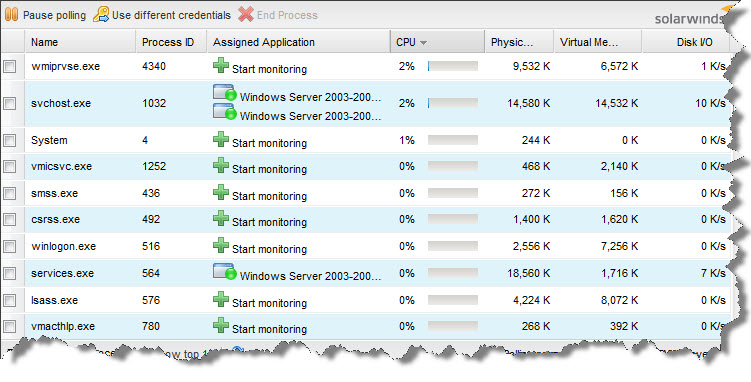Click Start monitoring link for wmiprvse.exe

(269, 69)
